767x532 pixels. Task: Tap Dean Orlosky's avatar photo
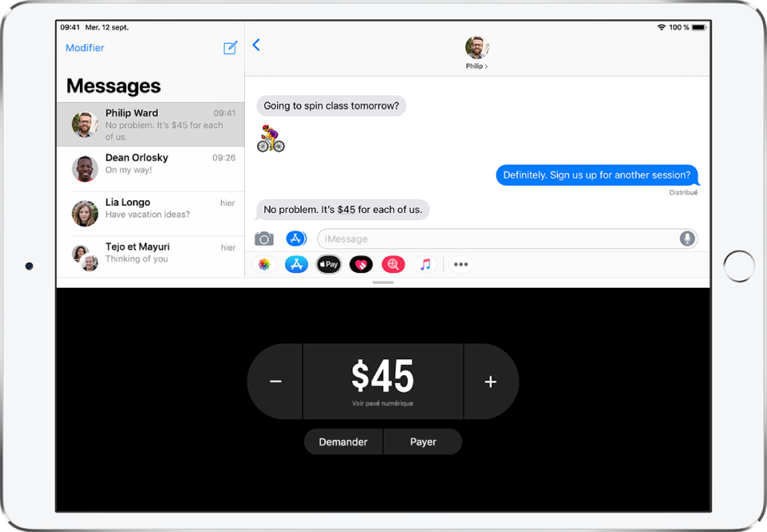(x=85, y=169)
